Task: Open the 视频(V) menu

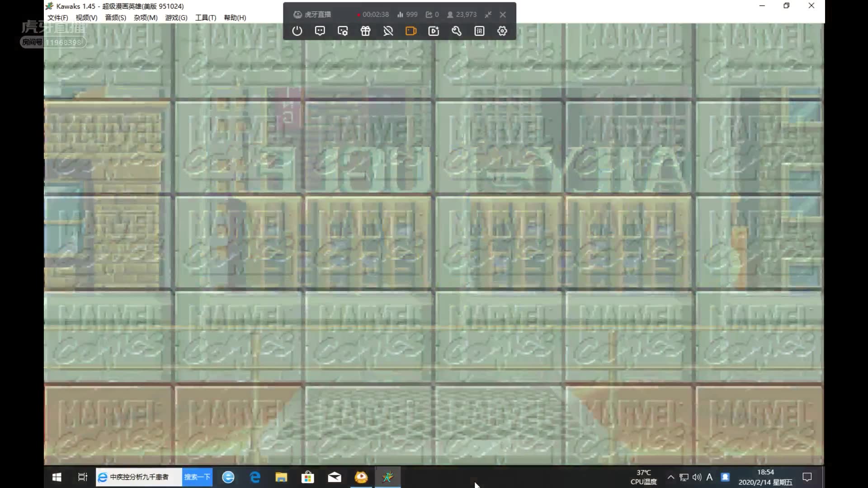Action: (x=86, y=18)
